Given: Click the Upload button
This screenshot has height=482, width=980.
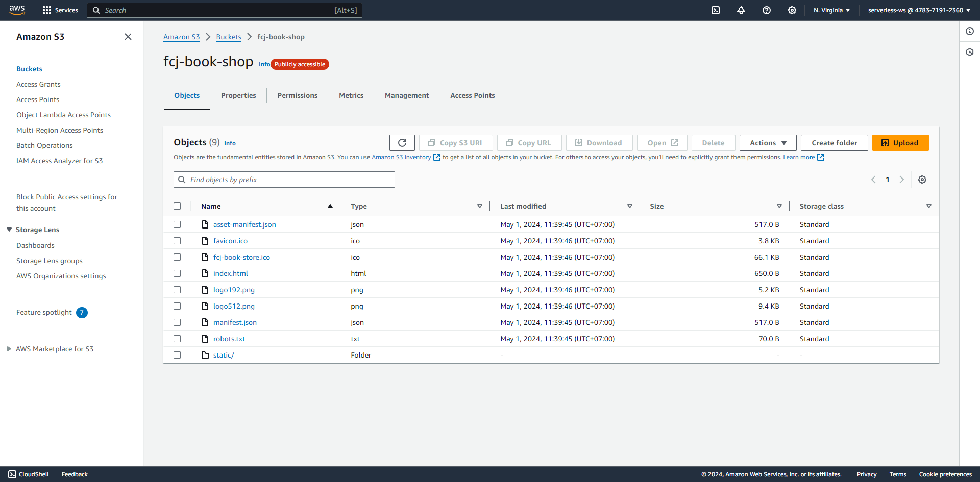Looking at the screenshot, I should pos(900,143).
